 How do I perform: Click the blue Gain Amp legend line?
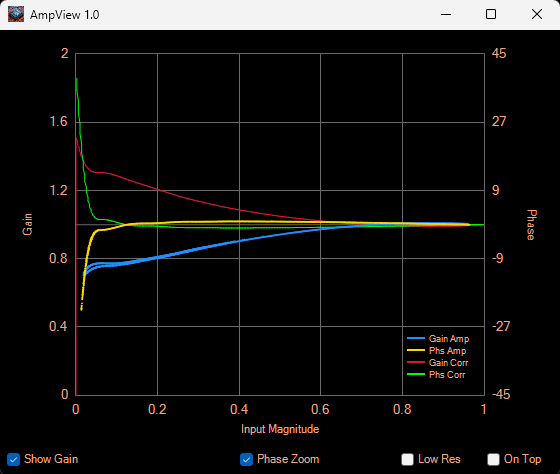click(x=416, y=338)
